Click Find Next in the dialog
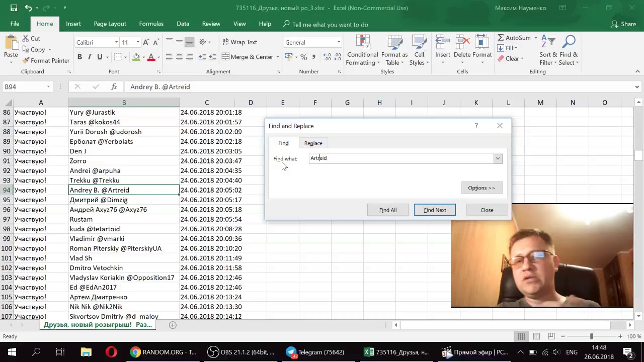The image size is (644, 362). (x=435, y=210)
